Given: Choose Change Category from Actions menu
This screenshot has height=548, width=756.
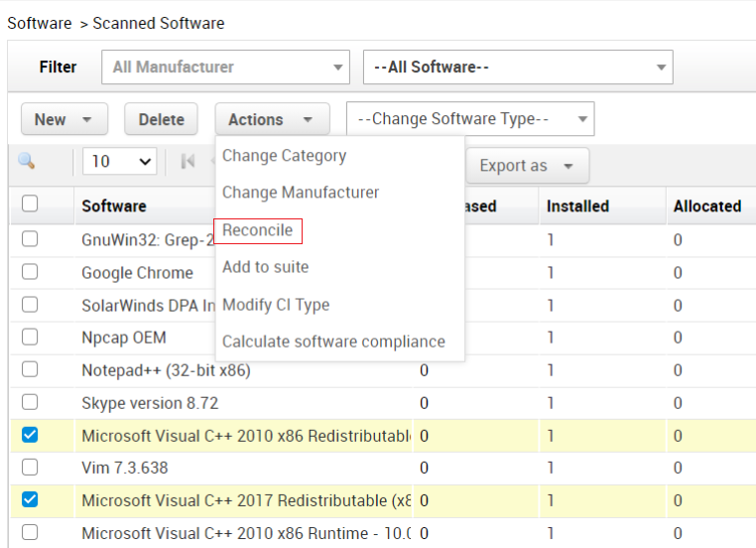Looking at the screenshot, I should pyautogui.click(x=285, y=156).
